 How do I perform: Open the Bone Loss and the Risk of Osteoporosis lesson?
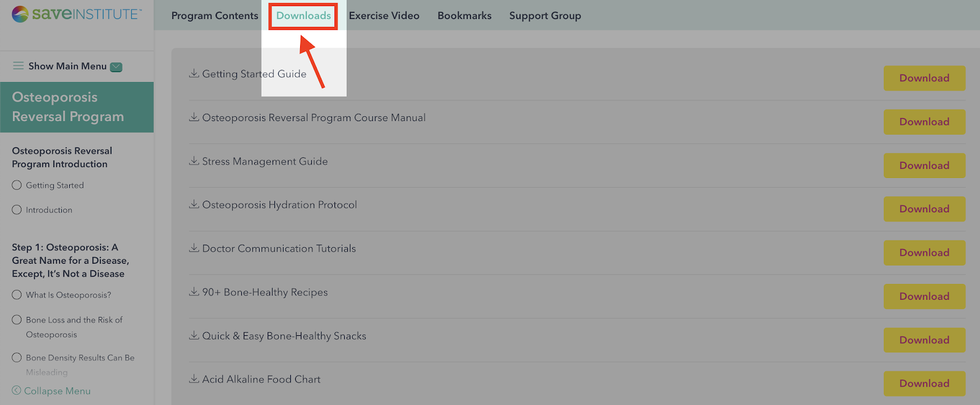[74, 327]
